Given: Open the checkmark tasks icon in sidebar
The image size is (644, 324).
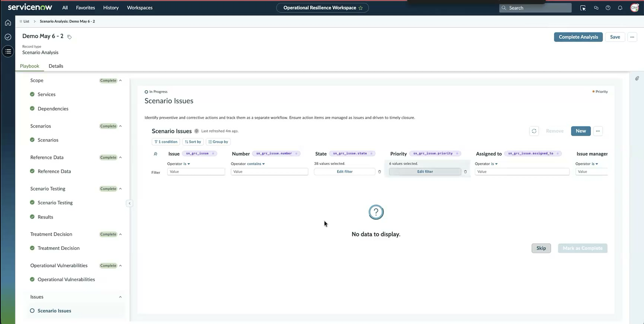Looking at the screenshot, I should coord(8,37).
